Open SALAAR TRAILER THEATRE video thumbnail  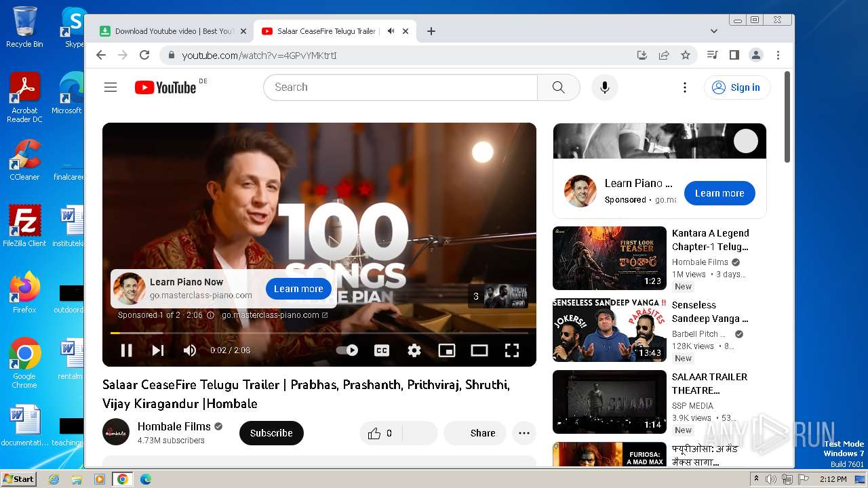point(610,402)
